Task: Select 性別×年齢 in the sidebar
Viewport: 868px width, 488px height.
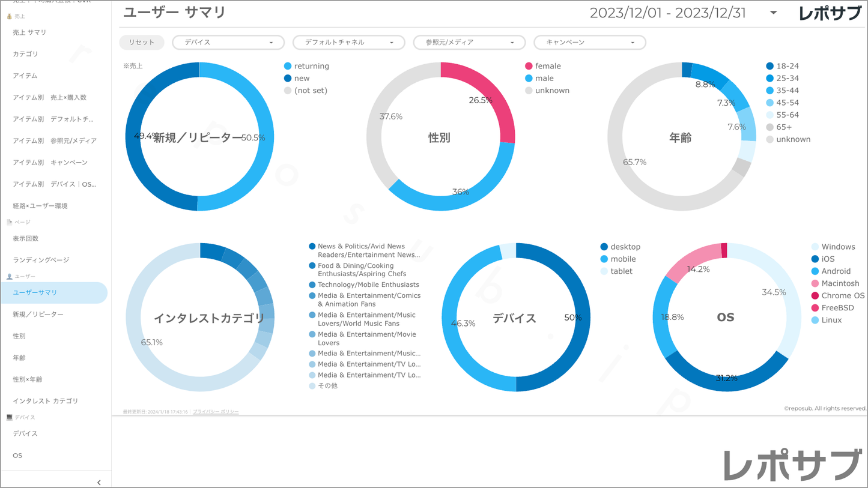Action: (x=28, y=379)
